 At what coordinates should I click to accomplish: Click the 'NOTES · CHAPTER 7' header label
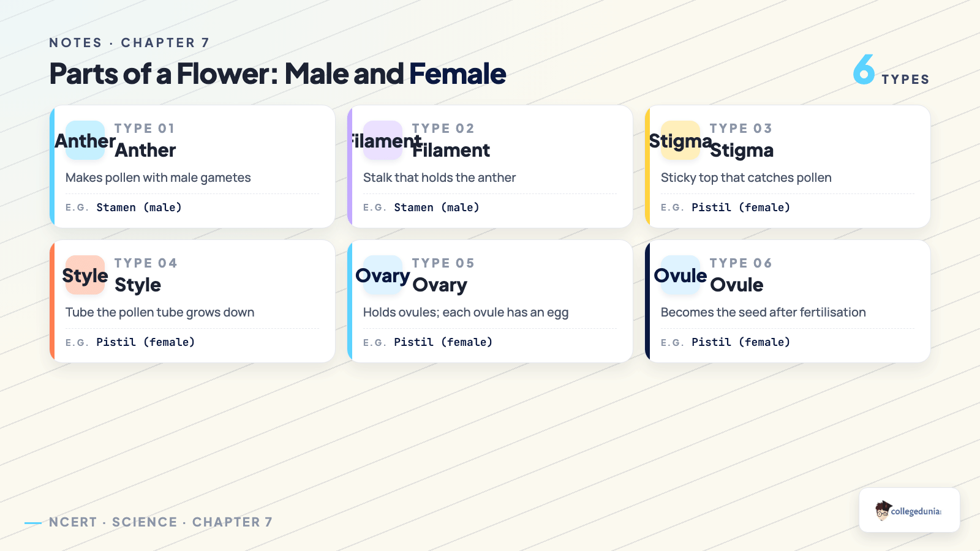click(129, 43)
